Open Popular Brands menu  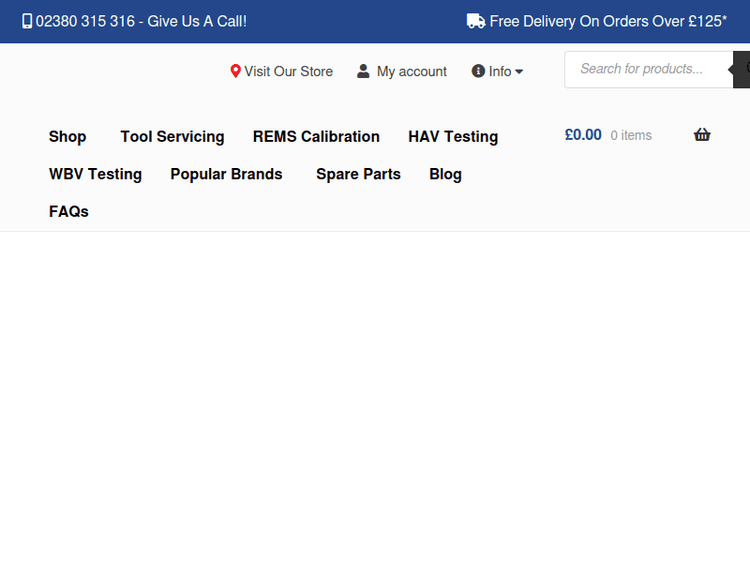(x=226, y=174)
